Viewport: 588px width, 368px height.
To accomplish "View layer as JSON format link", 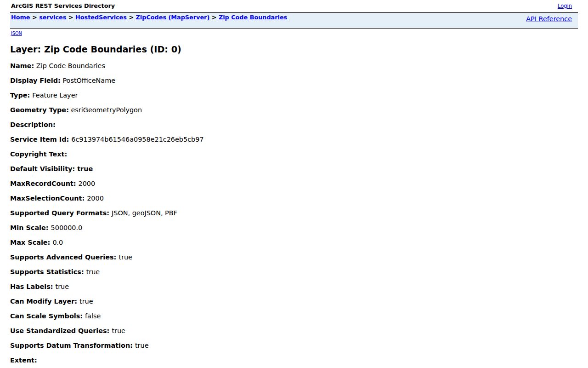I will click(x=16, y=33).
